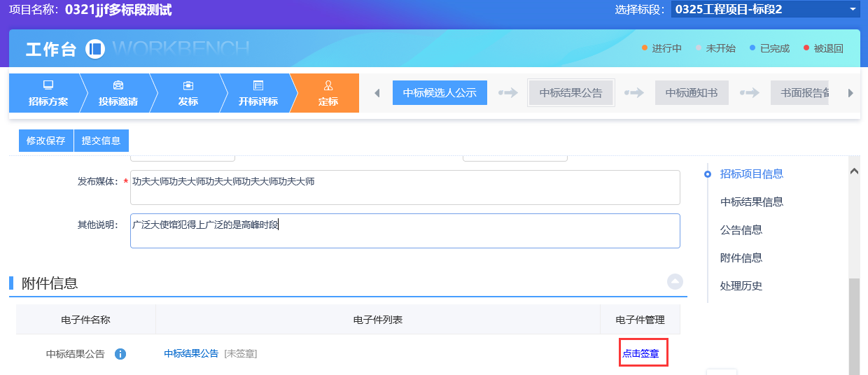Image resolution: width=868 pixels, height=375 pixels.
Task: Click into the 其他说明 text field
Action: (x=405, y=231)
